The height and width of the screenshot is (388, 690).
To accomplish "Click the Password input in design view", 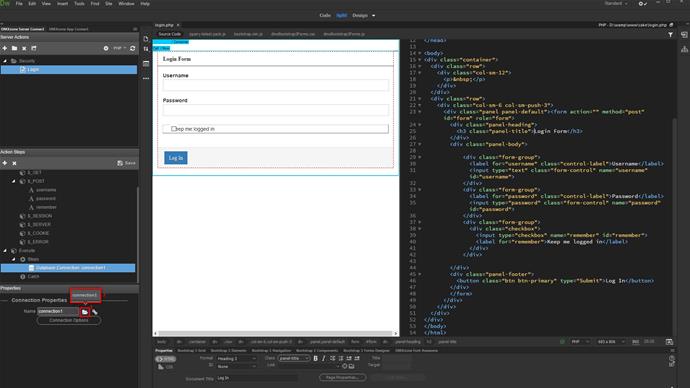I will tap(275, 110).
